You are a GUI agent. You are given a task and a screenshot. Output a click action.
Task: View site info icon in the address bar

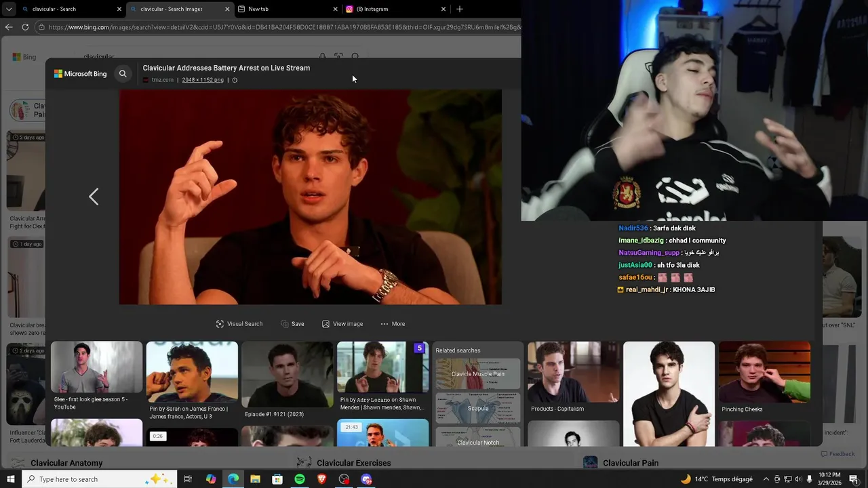41,27
